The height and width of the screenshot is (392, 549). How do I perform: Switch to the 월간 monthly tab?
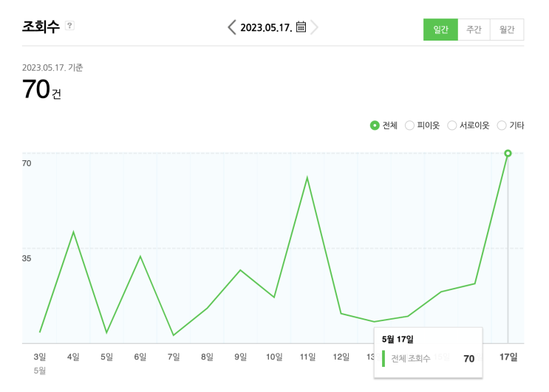[507, 30]
